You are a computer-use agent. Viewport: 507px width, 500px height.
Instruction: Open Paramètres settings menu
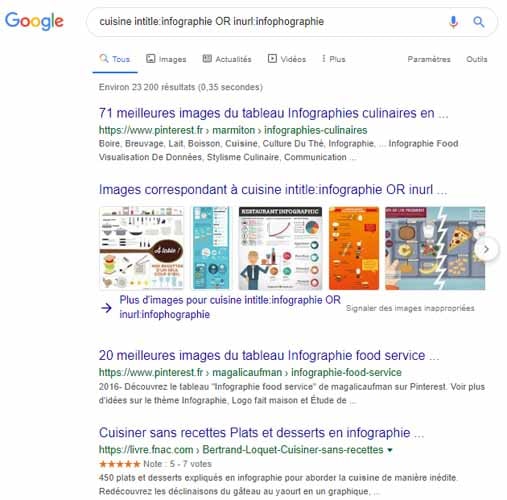click(429, 59)
